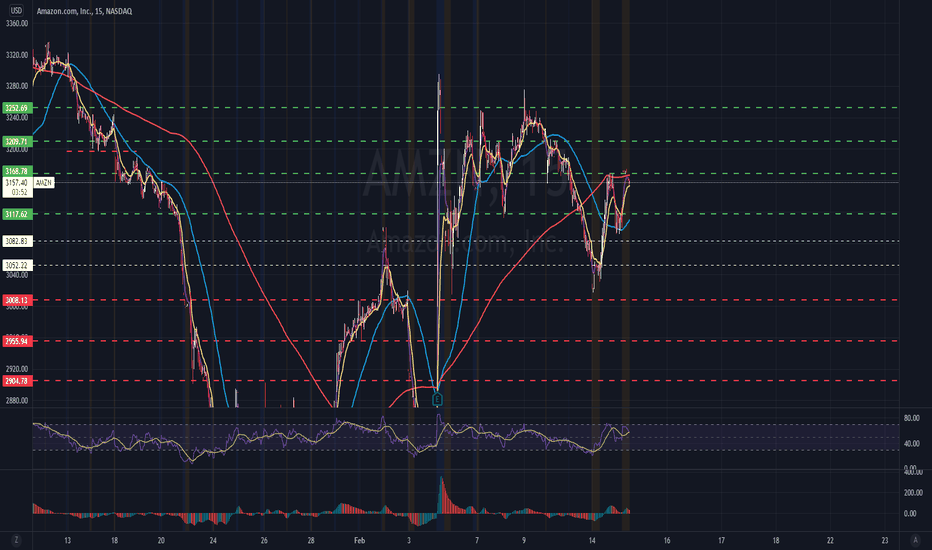Click date '22' on the time axis
932x550 pixels.
click(830, 540)
